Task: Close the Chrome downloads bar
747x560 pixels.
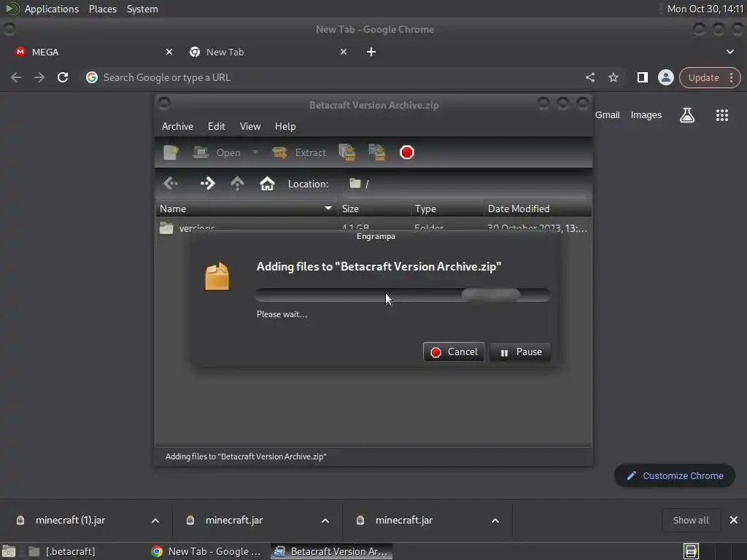Action: point(734,520)
